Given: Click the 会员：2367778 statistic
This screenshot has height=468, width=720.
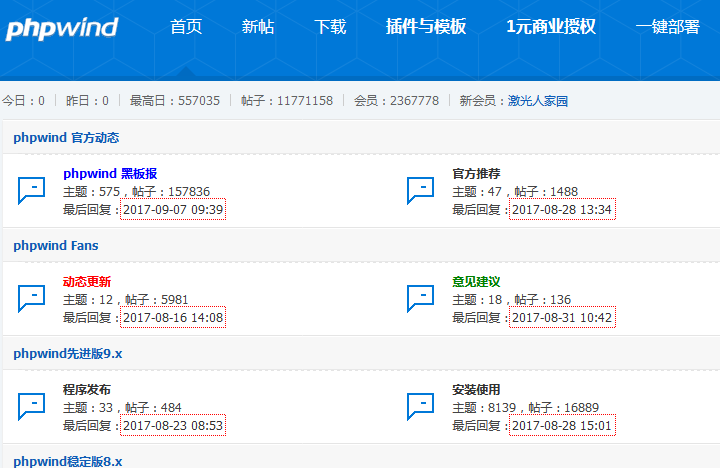Looking at the screenshot, I should click(x=396, y=101).
